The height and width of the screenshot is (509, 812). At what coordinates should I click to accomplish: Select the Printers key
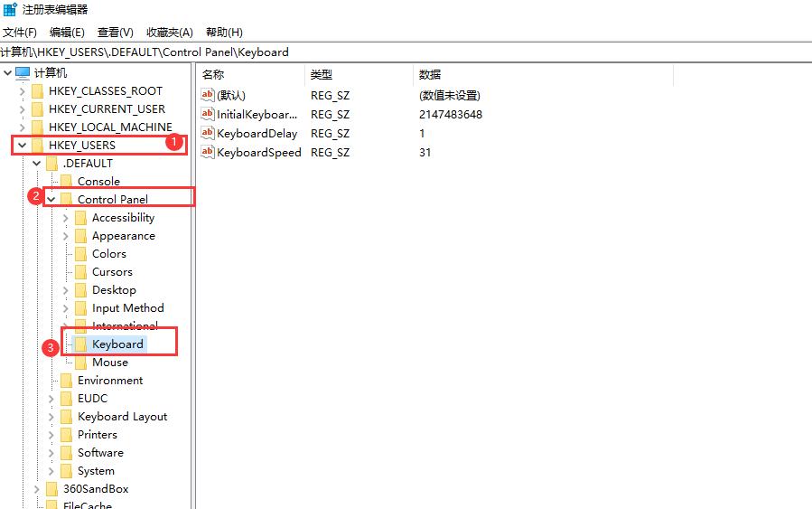click(x=98, y=435)
